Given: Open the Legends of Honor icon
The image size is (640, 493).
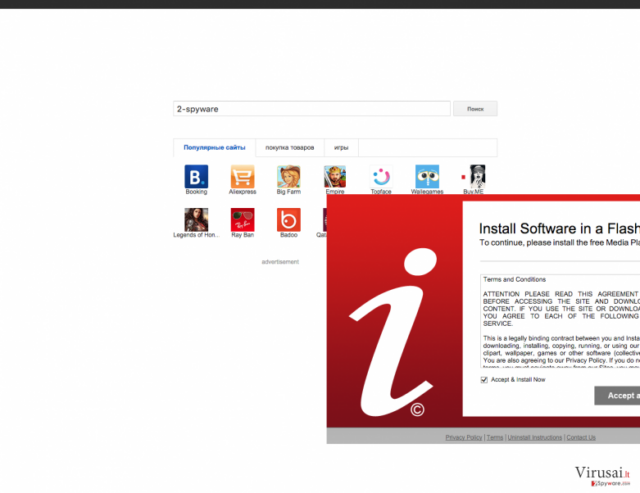Looking at the screenshot, I should (x=196, y=220).
